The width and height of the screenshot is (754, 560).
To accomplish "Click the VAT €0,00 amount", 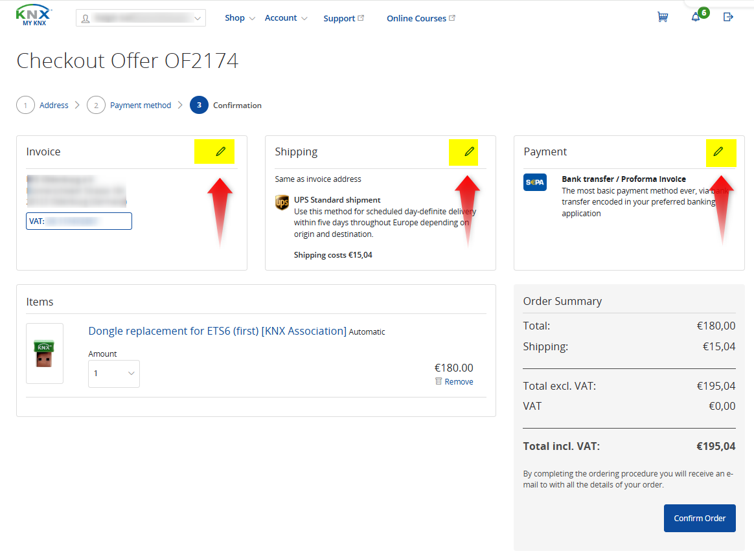I will [x=722, y=406].
